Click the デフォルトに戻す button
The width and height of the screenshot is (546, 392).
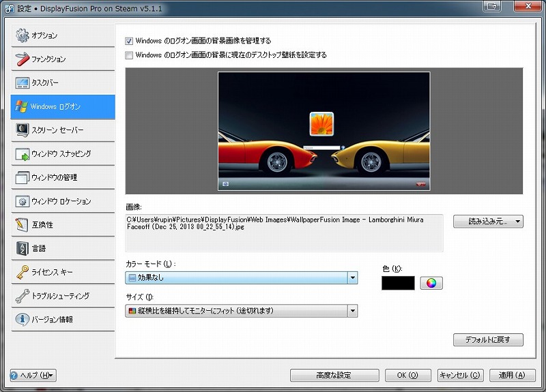point(488,340)
